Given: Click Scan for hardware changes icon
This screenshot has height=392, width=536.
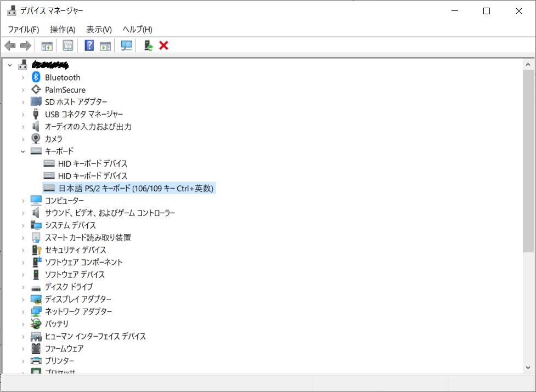Looking at the screenshot, I should pyautogui.click(x=127, y=46).
